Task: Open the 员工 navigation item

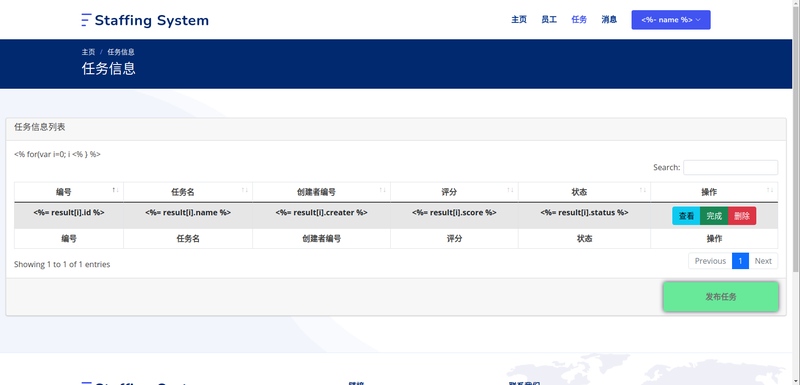Action: pos(549,20)
